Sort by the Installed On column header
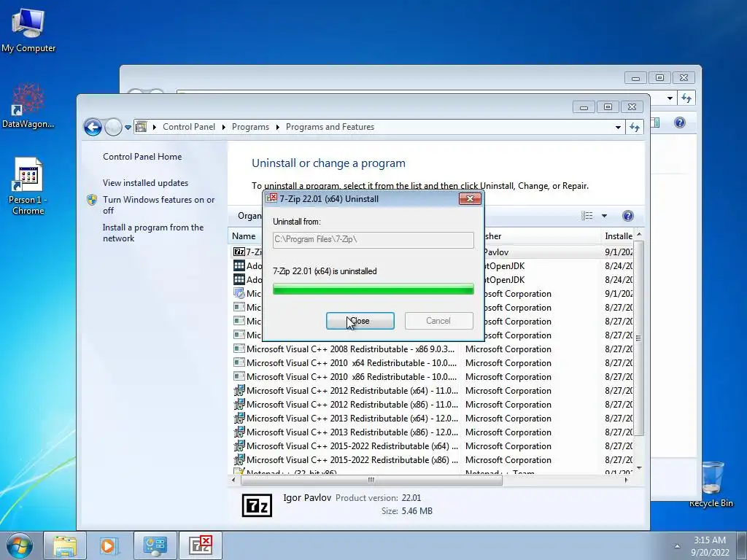The width and height of the screenshot is (747, 560). (618, 236)
